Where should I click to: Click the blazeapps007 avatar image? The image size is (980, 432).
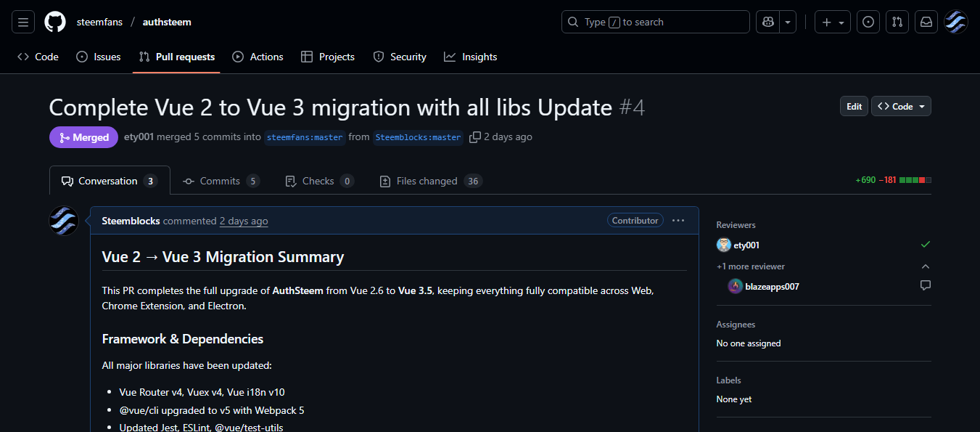pyautogui.click(x=735, y=286)
